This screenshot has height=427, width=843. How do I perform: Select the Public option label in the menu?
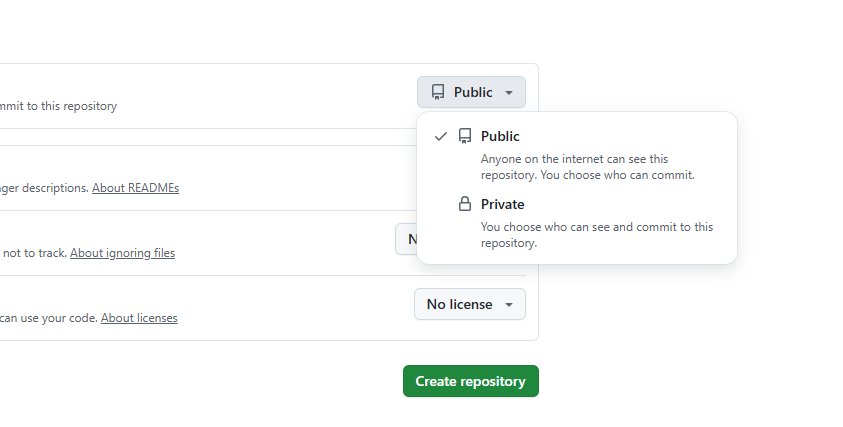500,136
